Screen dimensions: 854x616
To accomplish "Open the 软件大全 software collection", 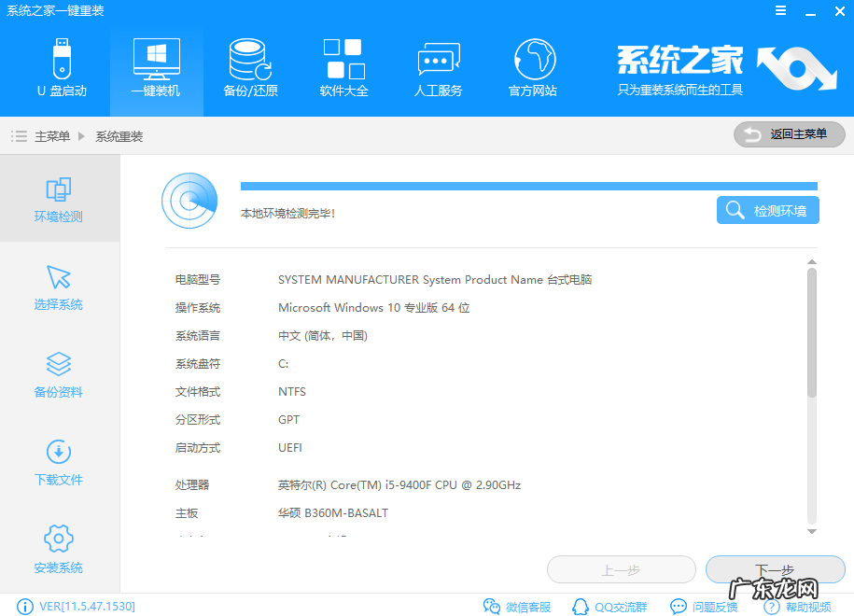I will click(x=343, y=67).
